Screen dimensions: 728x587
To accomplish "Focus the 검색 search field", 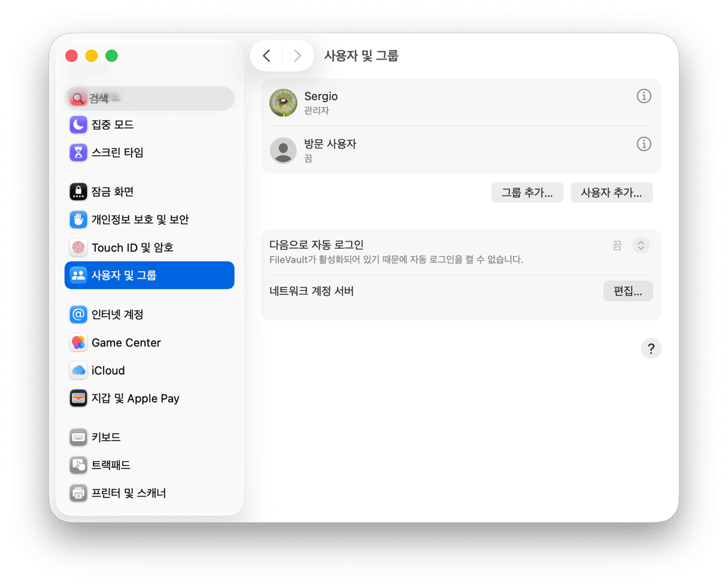I will [x=150, y=98].
